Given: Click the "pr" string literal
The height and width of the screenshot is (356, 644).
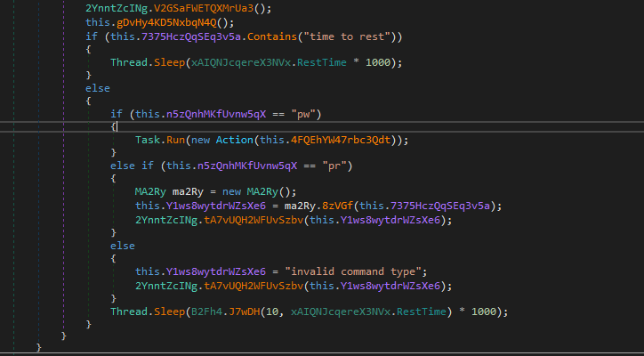Looking at the screenshot, I should 334,166.
